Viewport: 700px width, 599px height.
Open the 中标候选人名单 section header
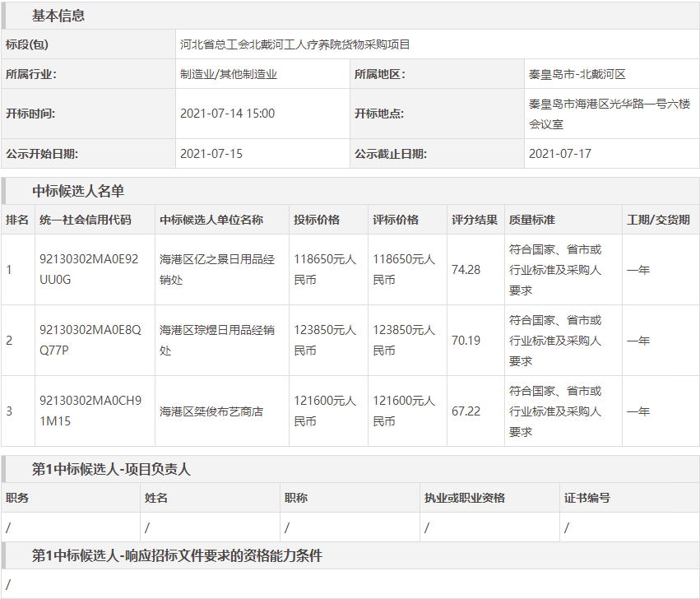coord(78,191)
